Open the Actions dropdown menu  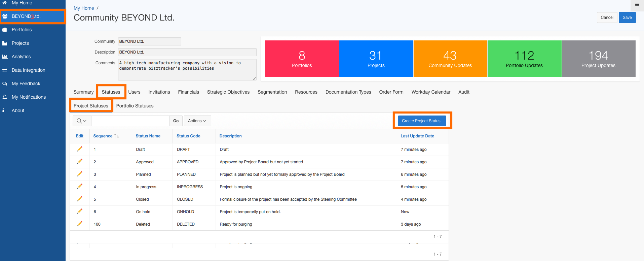point(197,121)
